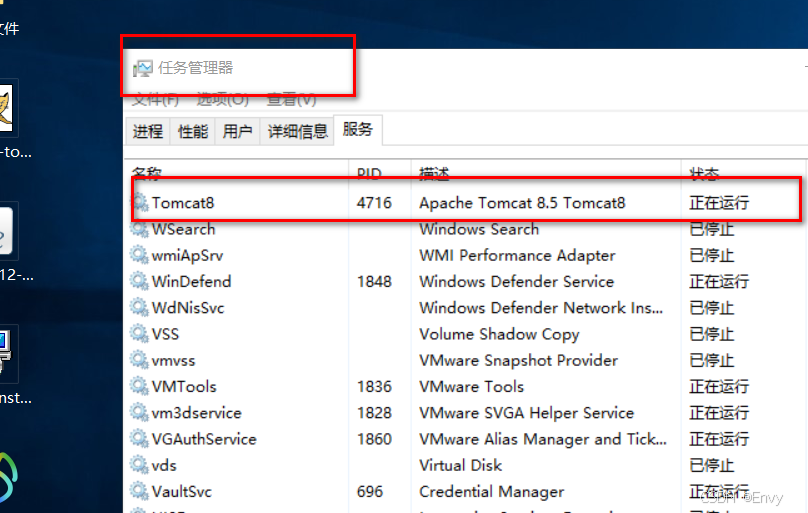Screen dimensions: 808x513
Task: Open the 文件(F) menu
Action: point(155,99)
